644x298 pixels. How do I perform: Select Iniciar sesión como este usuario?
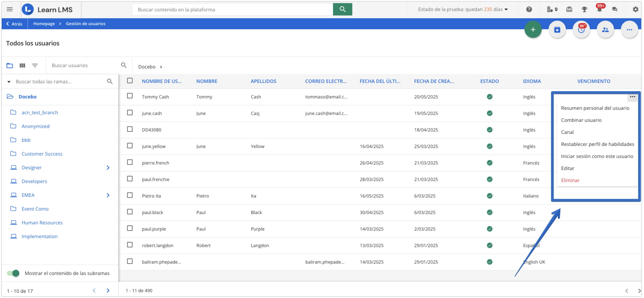click(x=597, y=156)
